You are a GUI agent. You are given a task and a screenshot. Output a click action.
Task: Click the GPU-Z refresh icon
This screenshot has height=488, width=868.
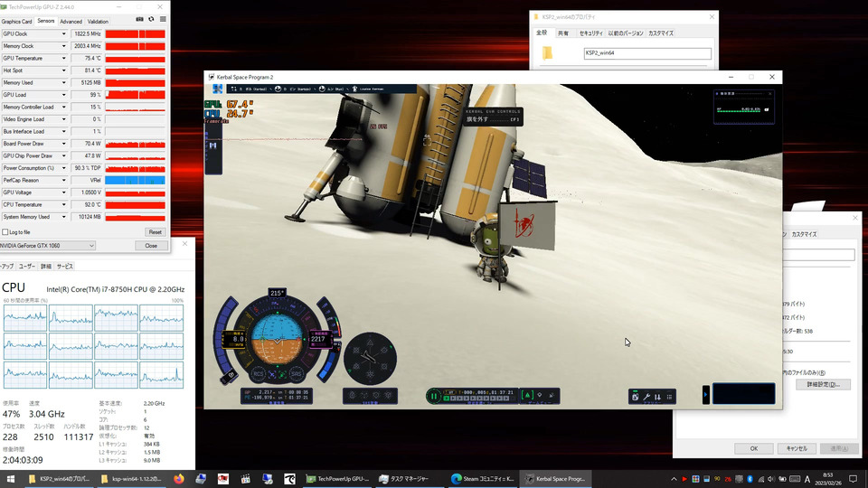click(151, 19)
